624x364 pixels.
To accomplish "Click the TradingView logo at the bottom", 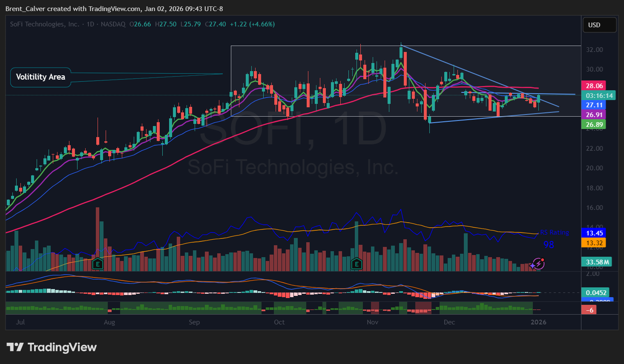I will [52, 347].
